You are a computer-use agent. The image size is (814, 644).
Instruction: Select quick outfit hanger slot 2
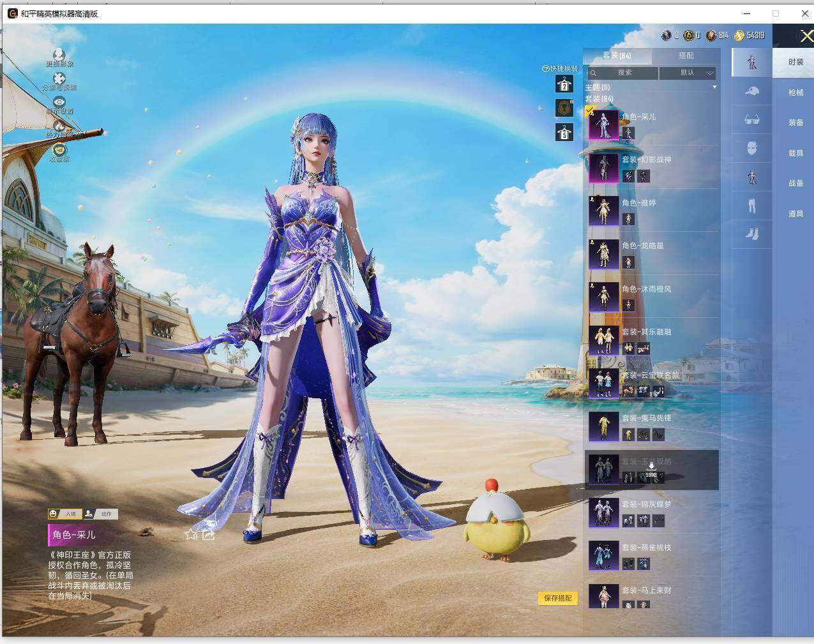point(564,84)
